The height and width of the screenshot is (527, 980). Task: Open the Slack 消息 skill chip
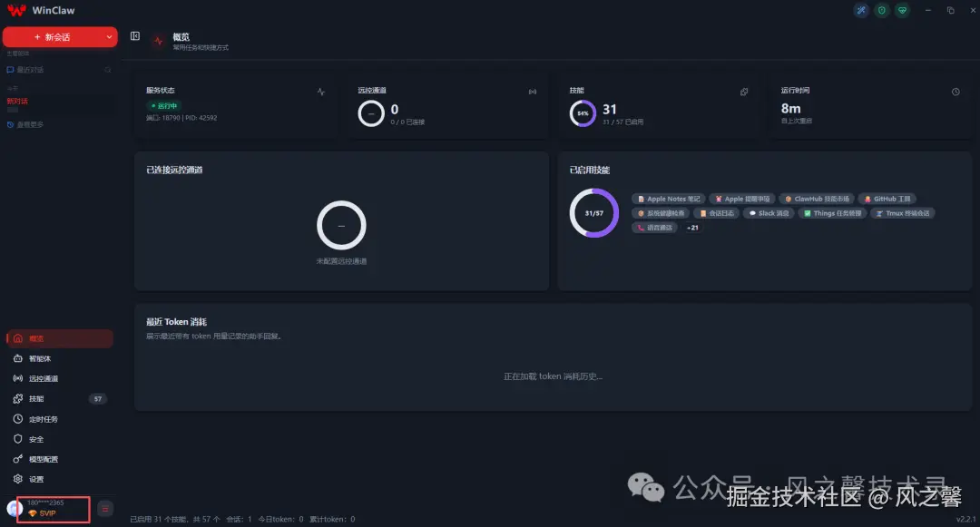pos(769,213)
